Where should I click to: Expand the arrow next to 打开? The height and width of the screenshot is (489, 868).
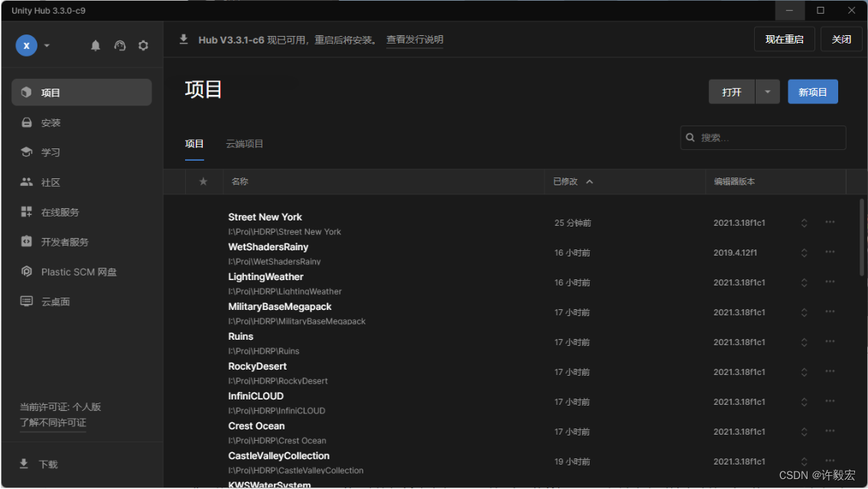point(768,92)
